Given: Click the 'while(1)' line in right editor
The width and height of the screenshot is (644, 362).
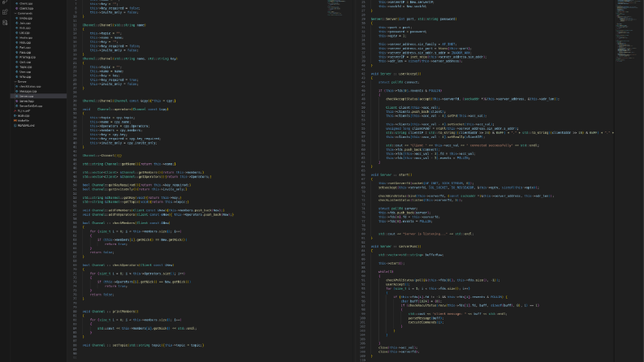Looking at the screenshot, I should 386,272.
